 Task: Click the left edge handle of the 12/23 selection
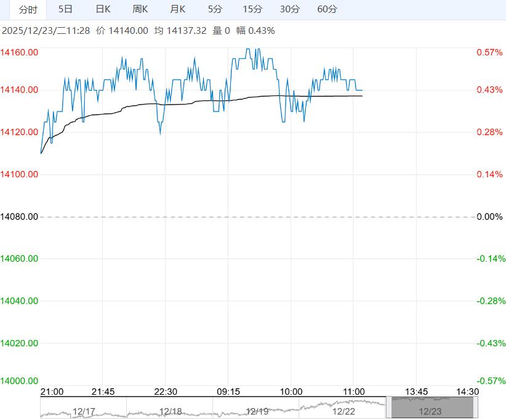[388, 408]
